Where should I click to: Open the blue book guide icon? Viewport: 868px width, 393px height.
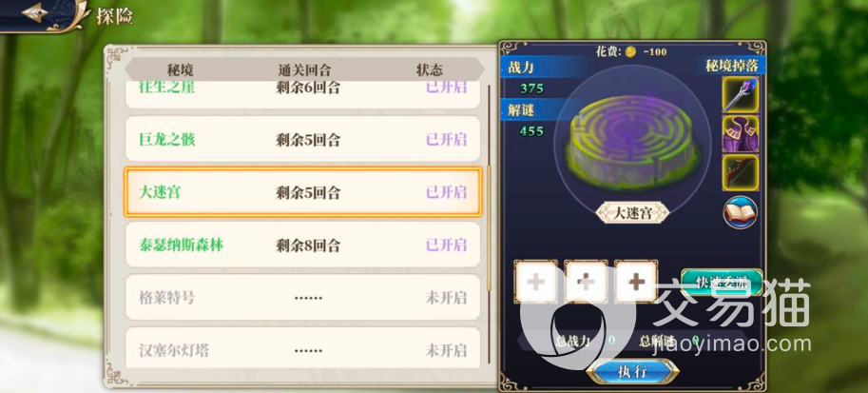pyautogui.click(x=740, y=212)
